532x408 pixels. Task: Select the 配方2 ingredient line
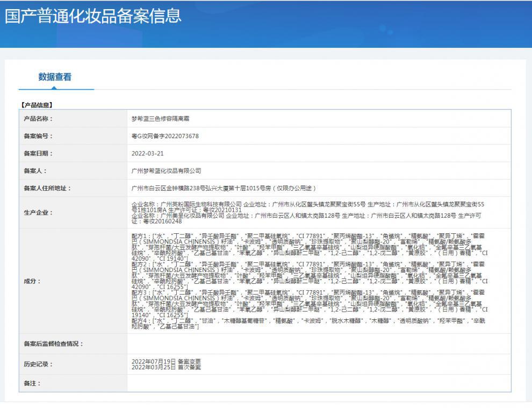(310, 275)
